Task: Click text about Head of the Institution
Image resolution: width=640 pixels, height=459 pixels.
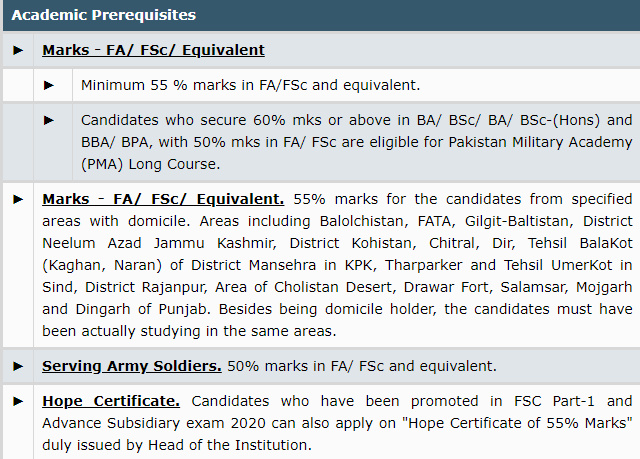Action: point(230,445)
